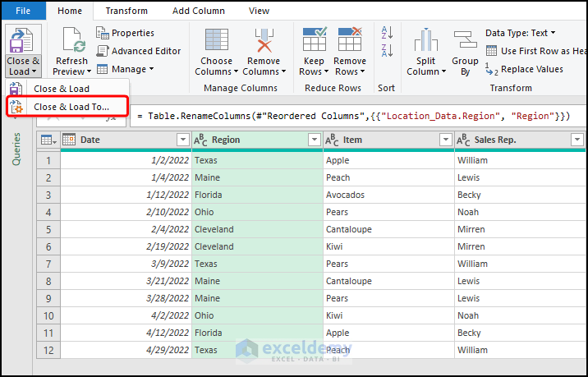Open the Manage dropdown arrow
This screenshot has height=377, width=588.
[151, 69]
